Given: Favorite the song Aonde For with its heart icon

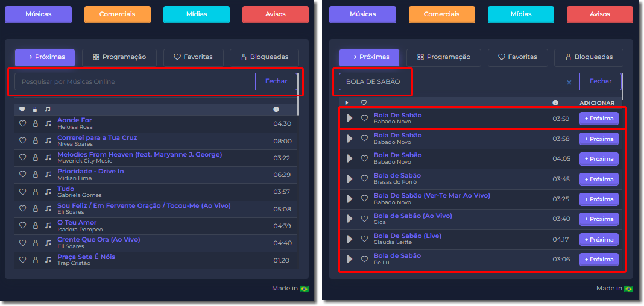Looking at the screenshot, I should click(x=22, y=123).
